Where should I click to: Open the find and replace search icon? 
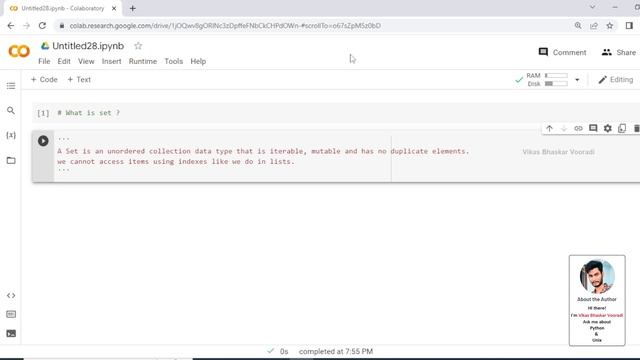click(x=11, y=110)
